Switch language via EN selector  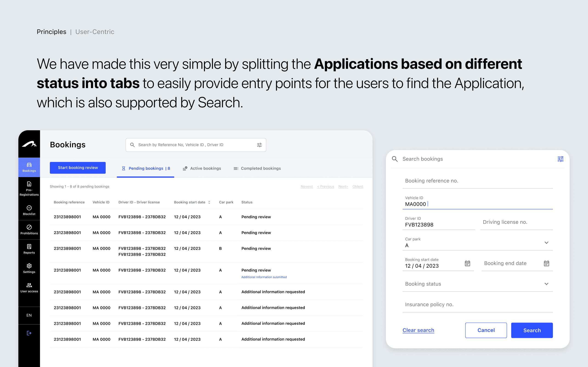click(x=29, y=315)
